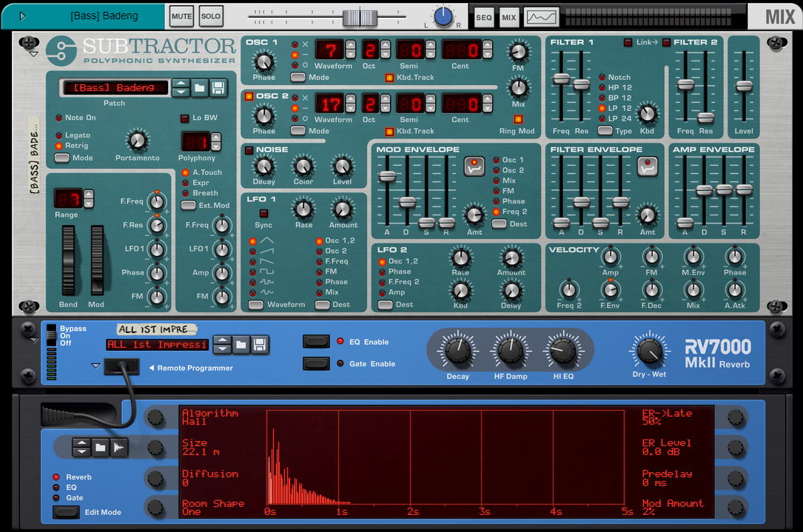Screen dimensions: 803x532
Task: Turn on RV7000 Gate Enable
Action: (x=317, y=363)
